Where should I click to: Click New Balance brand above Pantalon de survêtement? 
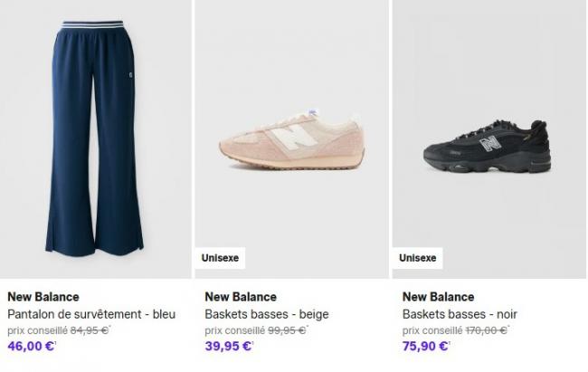point(43,297)
